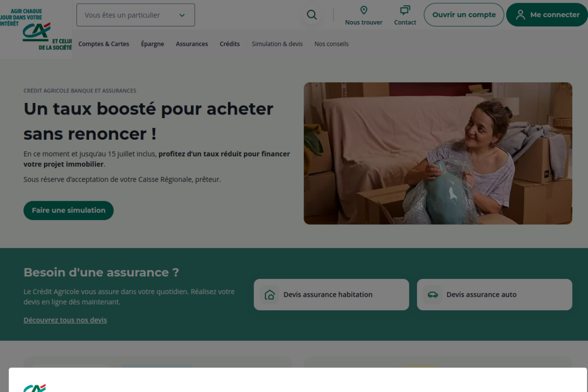Screen dimensions: 588x392
Task: Expand the Vous êtes un particulier dropdown
Action: (136, 15)
